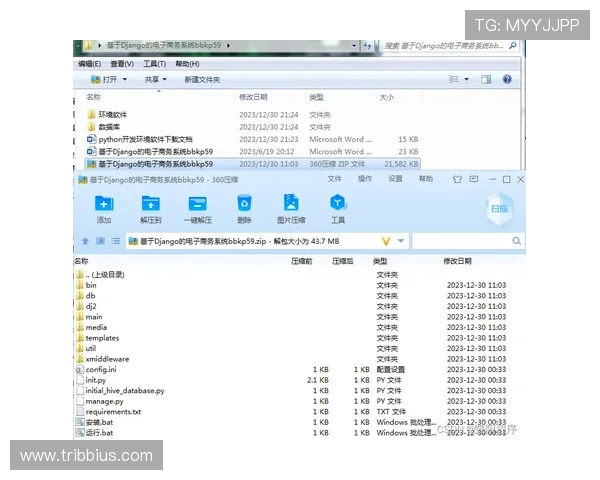Toggle the Explorer preview pane icon

click(x=486, y=79)
